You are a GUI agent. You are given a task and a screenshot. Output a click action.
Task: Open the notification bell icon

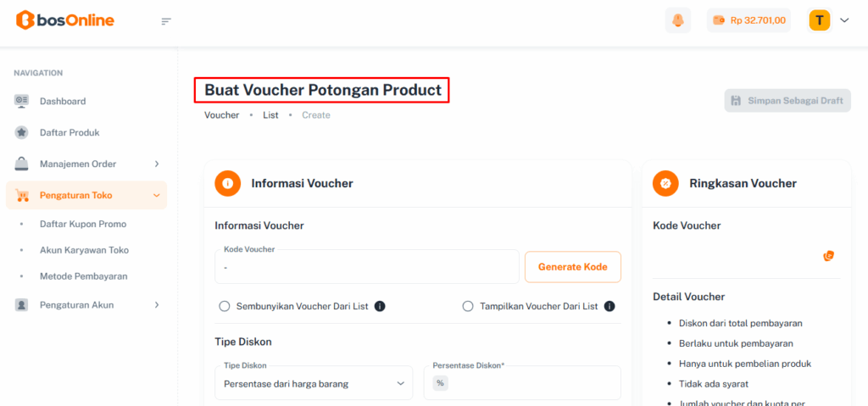tap(678, 20)
